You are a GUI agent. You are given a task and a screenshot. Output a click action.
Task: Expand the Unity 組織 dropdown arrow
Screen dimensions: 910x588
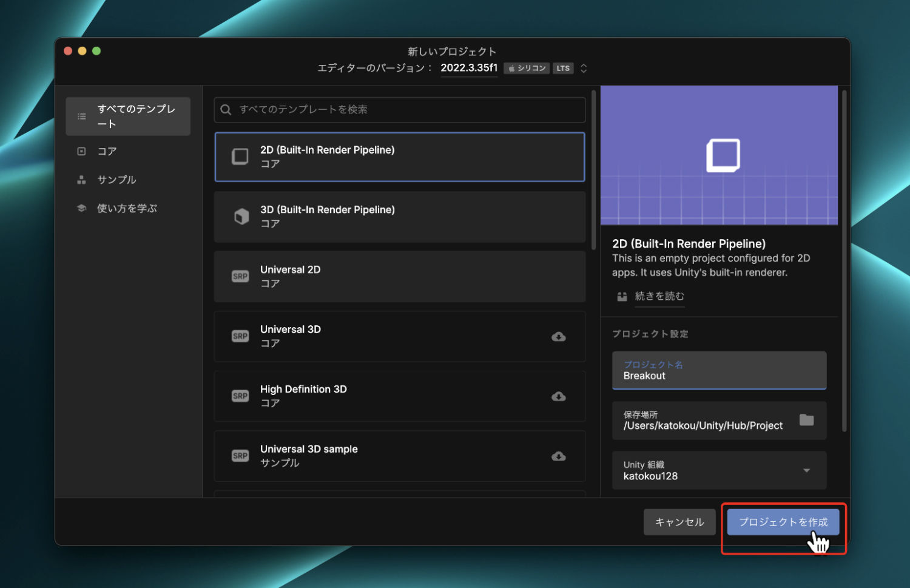pyautogui.click(x=806, y=470)
